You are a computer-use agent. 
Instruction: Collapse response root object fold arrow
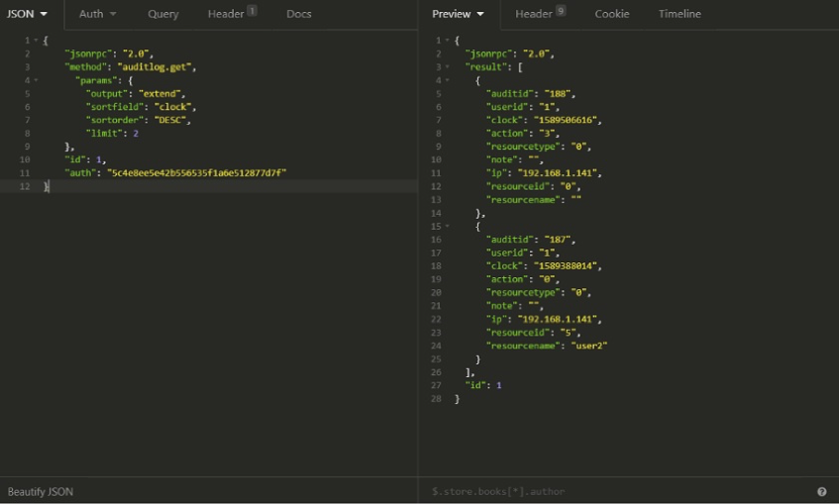point(448,41)
